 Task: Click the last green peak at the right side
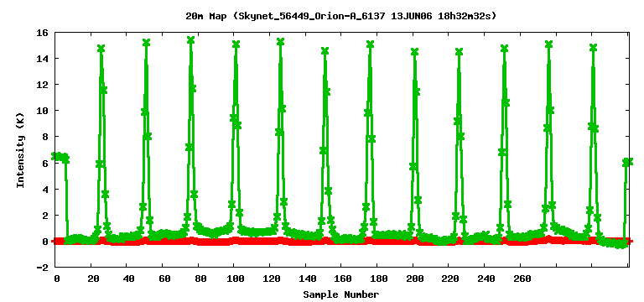click(x=593, y=47)
